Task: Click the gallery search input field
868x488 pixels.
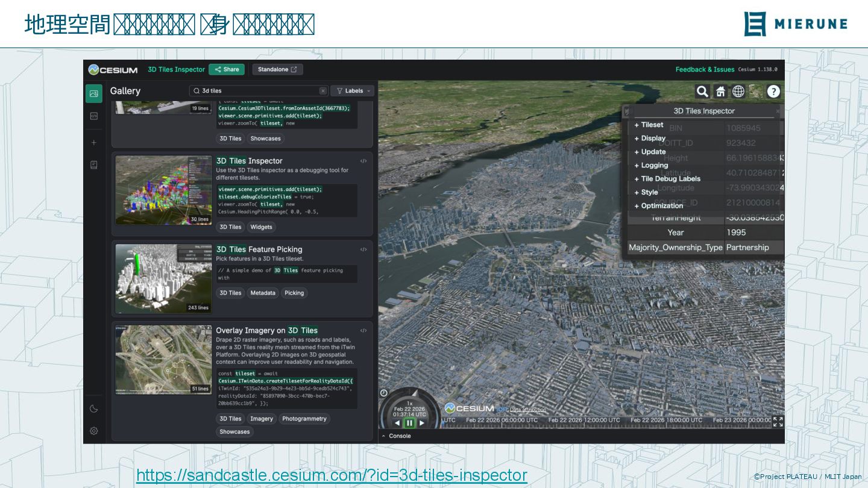Action: pyautogui.click(x=259, y=91)
